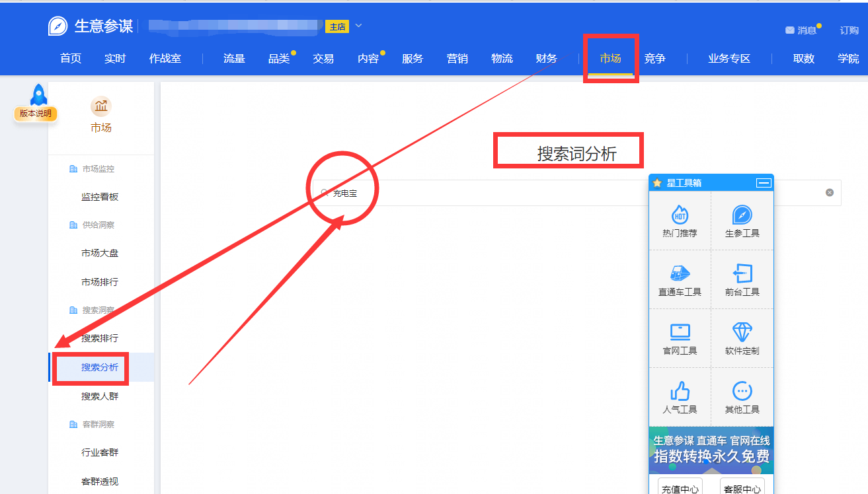This screenshot has height=494, width=868.
Task: Open the 版本说明 rocket icon
Action: 39,96
